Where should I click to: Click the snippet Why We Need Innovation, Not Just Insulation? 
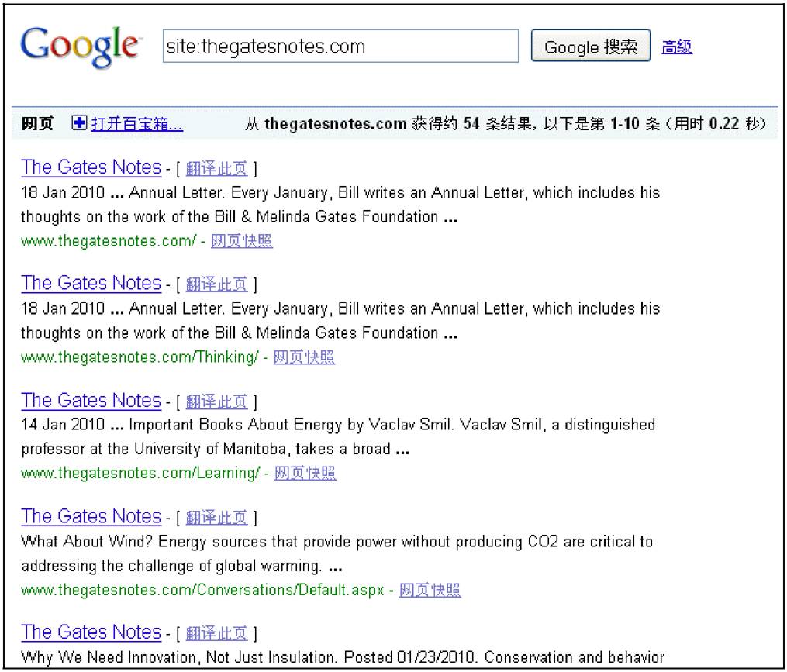(x=178, y=657)
